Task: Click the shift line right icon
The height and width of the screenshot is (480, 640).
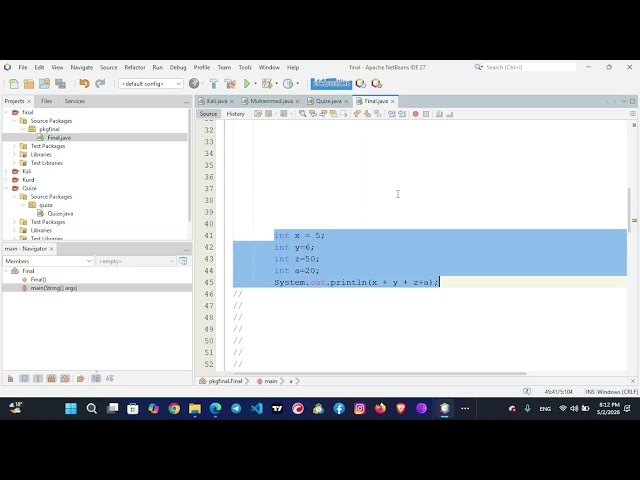Action: 402,114
